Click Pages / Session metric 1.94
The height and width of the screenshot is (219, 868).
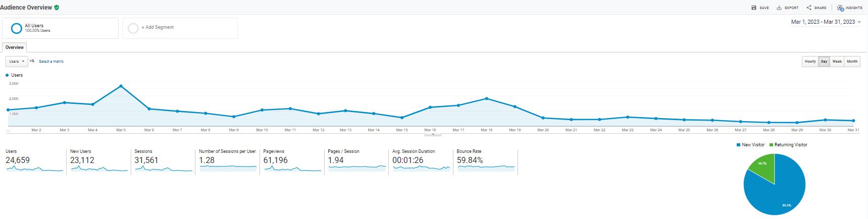356,161
